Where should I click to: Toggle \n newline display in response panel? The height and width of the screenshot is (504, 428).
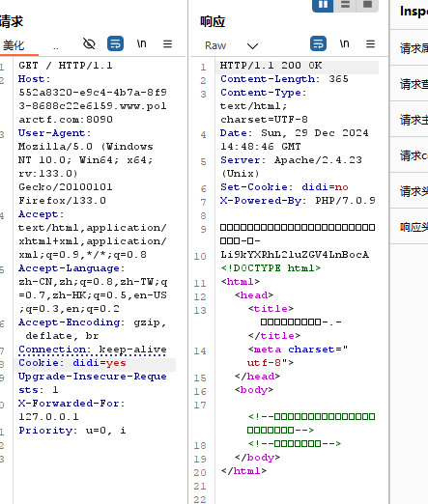coord(344,43)
